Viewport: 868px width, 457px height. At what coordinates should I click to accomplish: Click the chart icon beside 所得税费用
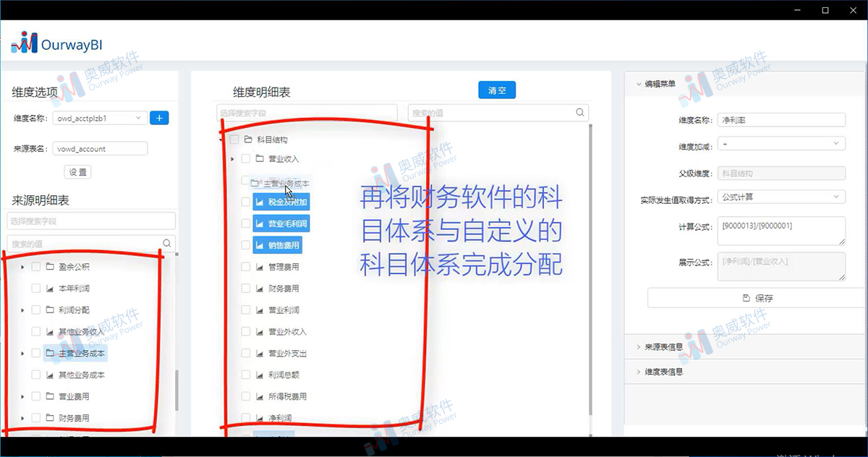260,397
